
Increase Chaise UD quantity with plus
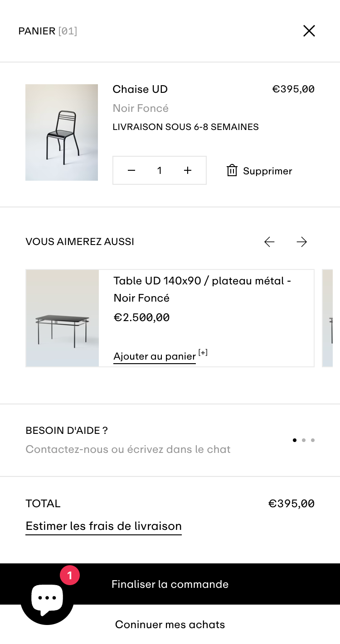(188, 170)
